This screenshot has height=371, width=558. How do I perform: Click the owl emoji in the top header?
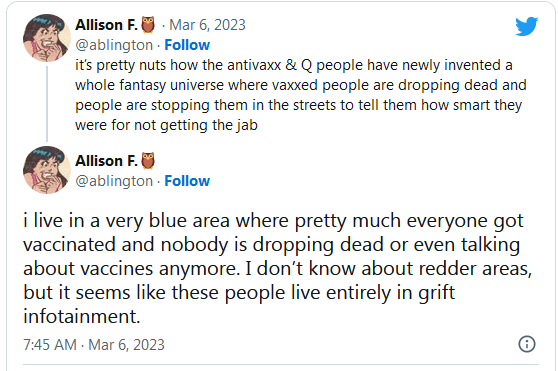(148, 25)
